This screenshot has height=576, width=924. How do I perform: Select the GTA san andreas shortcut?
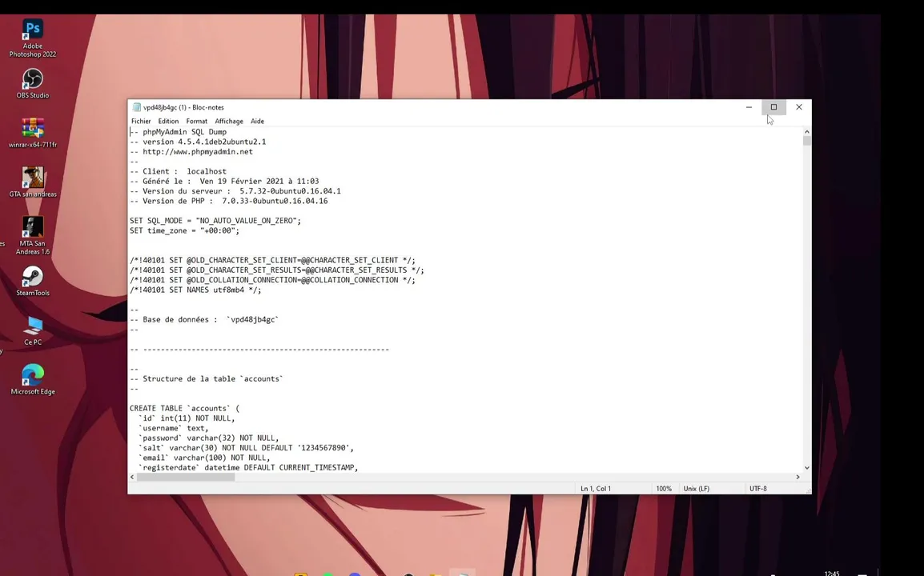pos(32,182)
